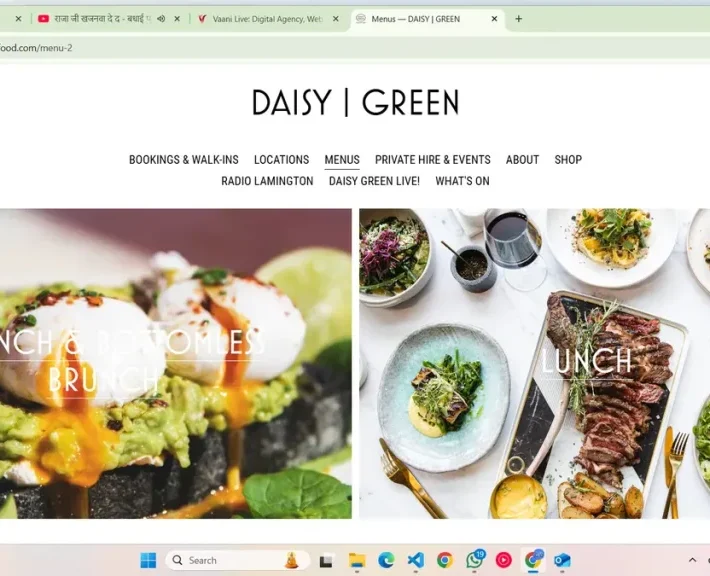Close the YouTube tab
Screen dimensions: 710x576
177,19
